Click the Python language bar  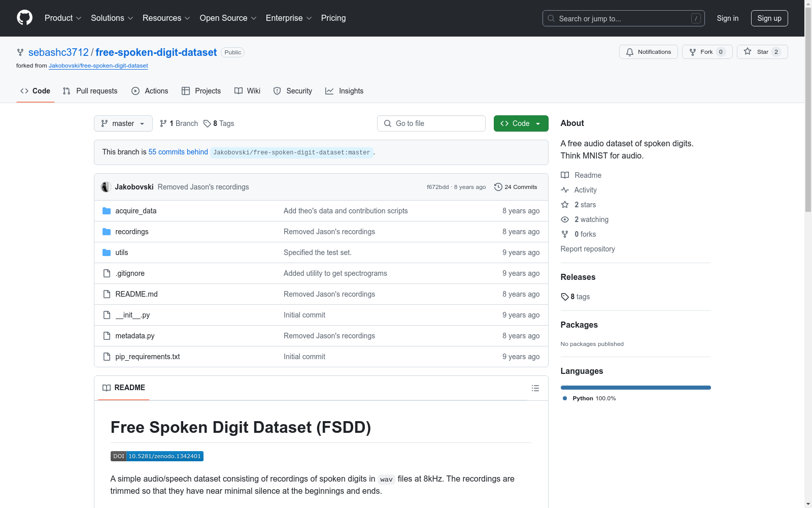pos(635,387)
